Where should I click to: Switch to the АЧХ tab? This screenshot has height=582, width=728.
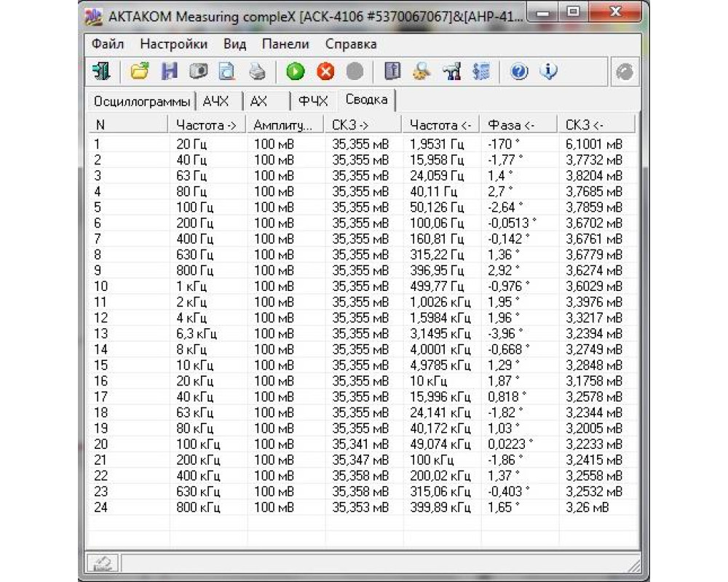[216, 101]
